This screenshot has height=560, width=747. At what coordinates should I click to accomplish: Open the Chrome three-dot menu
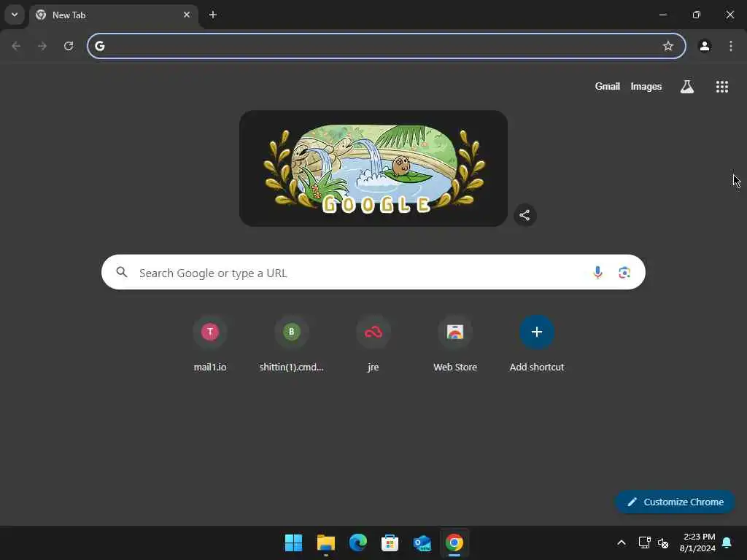pos(731,46)
